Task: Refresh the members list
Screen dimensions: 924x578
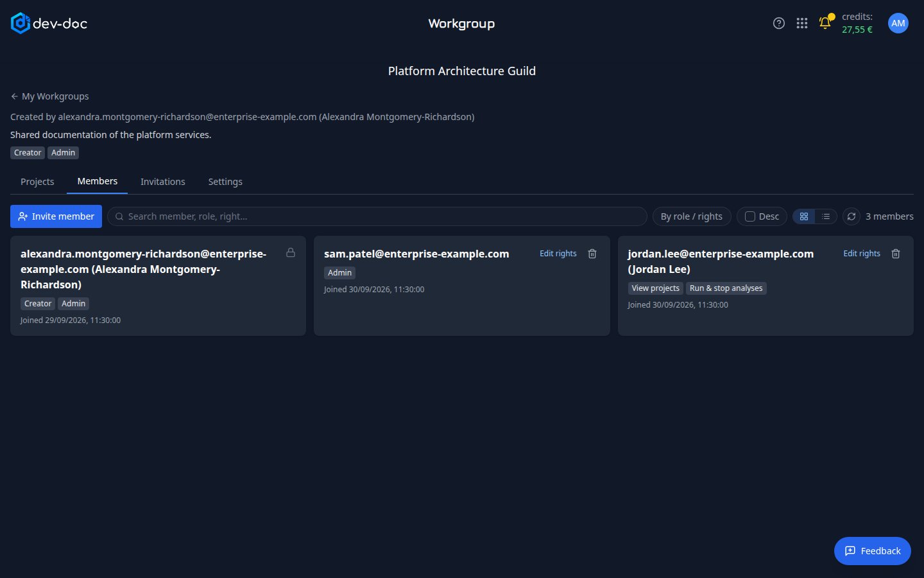Action: 851,216
